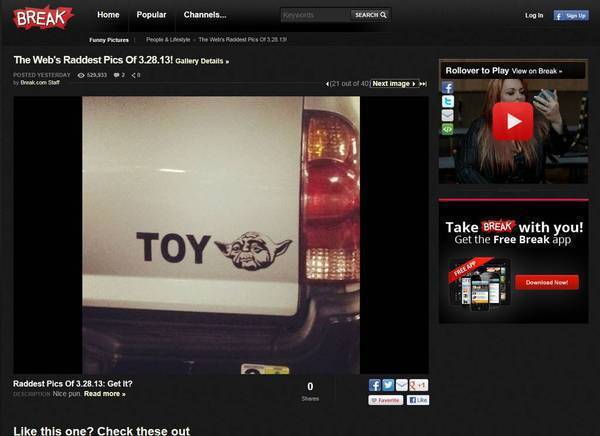Click the comments bubble icon
Screen dimensions: 600x436
[116, 75]
